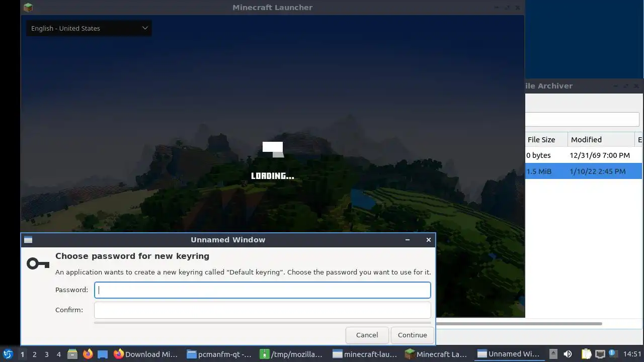The height and width of the screenshot is (362, 644).
Task: Click the Cancel button in keyring dialog
Action: pyautogui.click(x=367, y=335)
